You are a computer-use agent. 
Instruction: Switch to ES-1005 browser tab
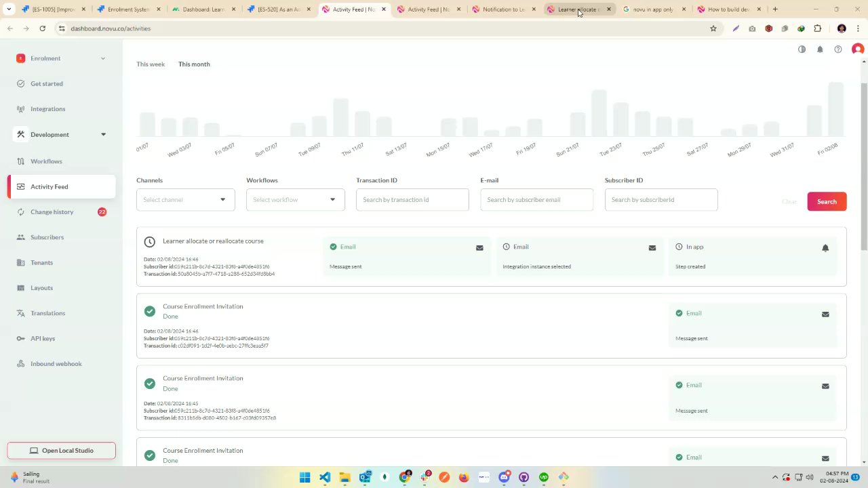pyautogui.click(x=53, y=9)
